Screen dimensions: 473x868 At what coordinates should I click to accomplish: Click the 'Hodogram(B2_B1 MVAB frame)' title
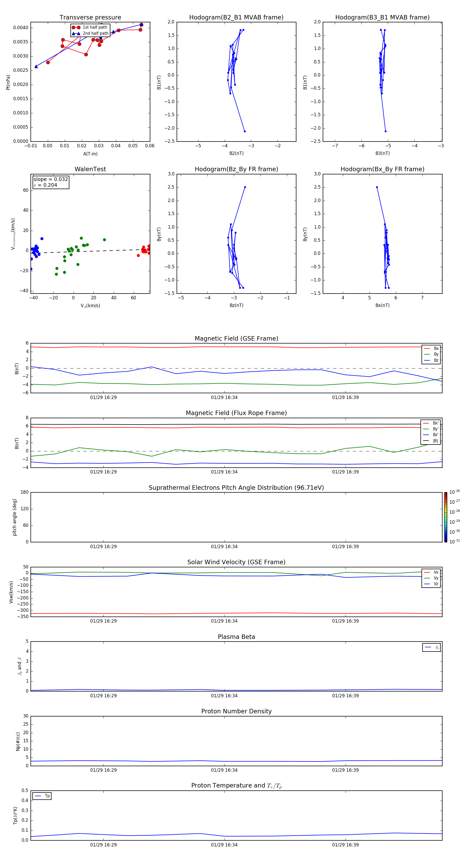(x=236, y=18)
